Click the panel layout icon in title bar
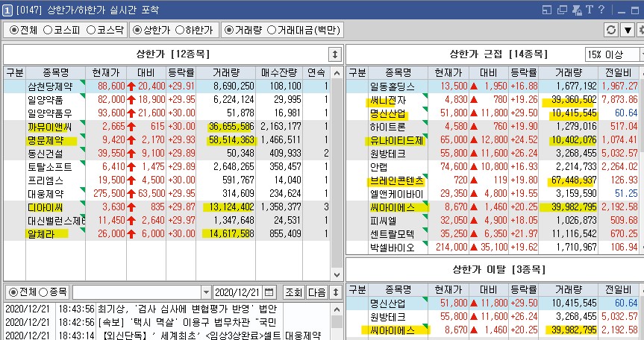Image resolution: width=644 pixels, height=340 pixels. (547, 10)
